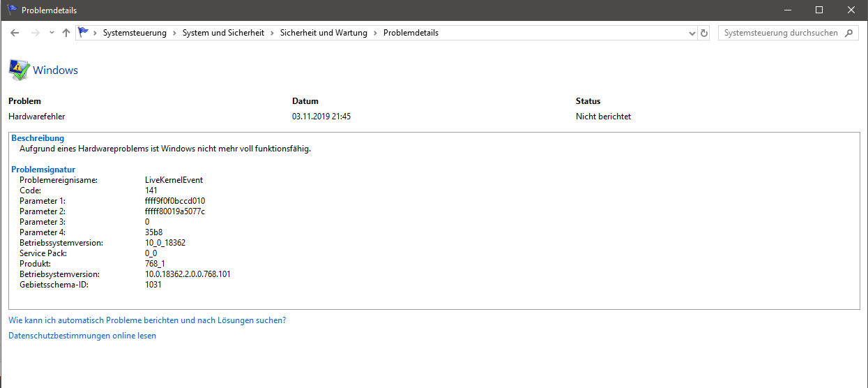Close the Problemdetails window
This screenshot has width=868, height=388.
pyautogui.click(x=851, y=10)
